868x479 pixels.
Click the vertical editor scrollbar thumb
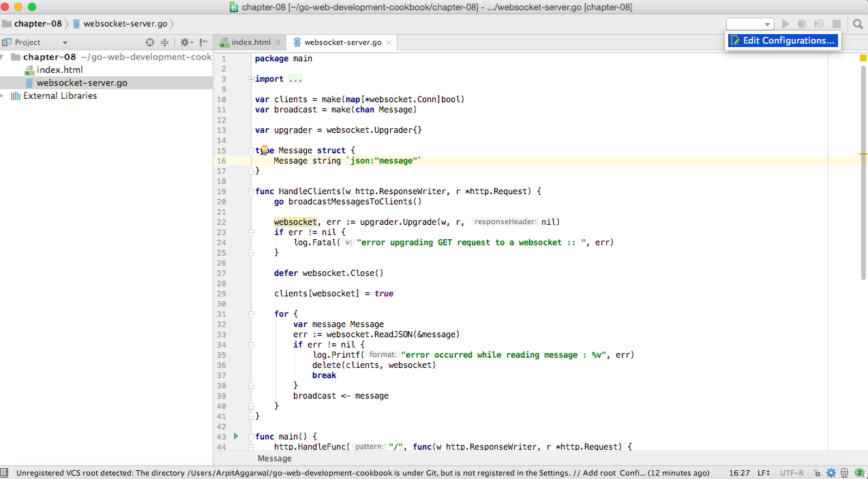863,174
